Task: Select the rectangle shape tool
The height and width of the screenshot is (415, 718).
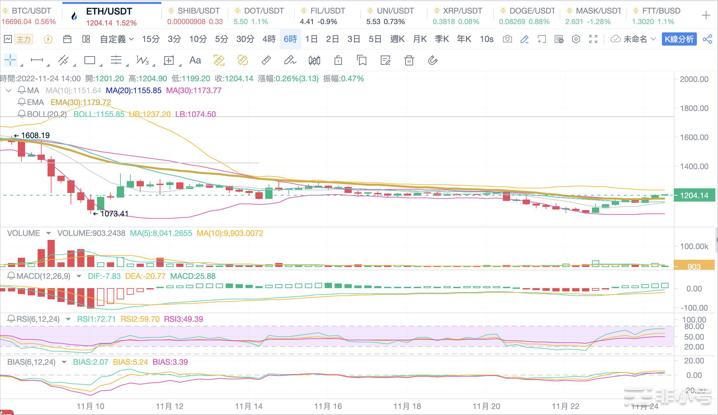Action: [x=90, y=60]
